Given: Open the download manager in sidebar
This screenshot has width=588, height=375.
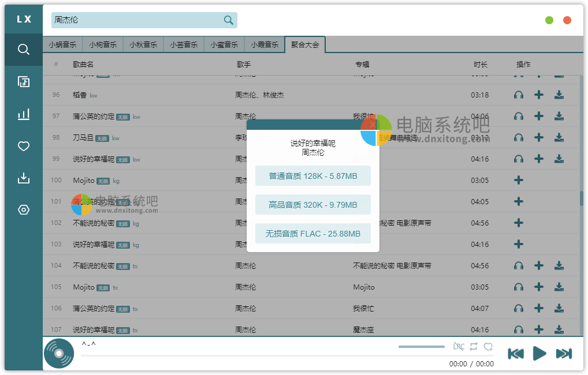Looking at the screenshot, I should point(24,178).
